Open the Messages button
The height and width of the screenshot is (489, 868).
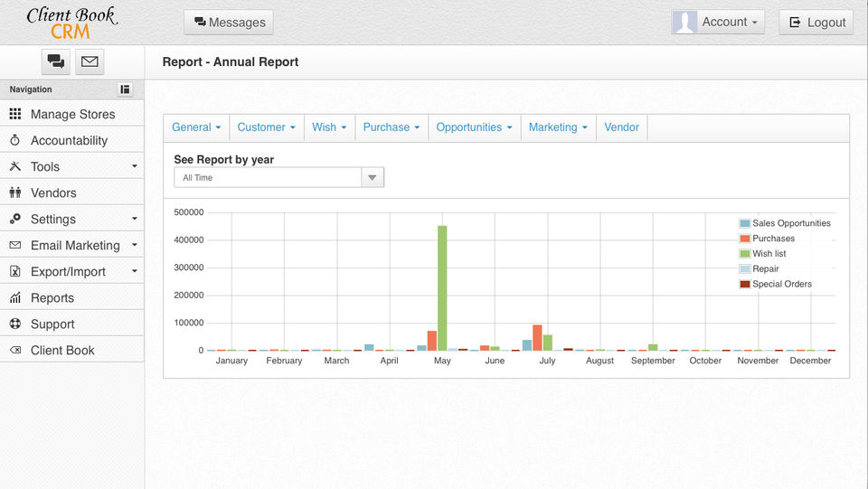pos(229,23)
